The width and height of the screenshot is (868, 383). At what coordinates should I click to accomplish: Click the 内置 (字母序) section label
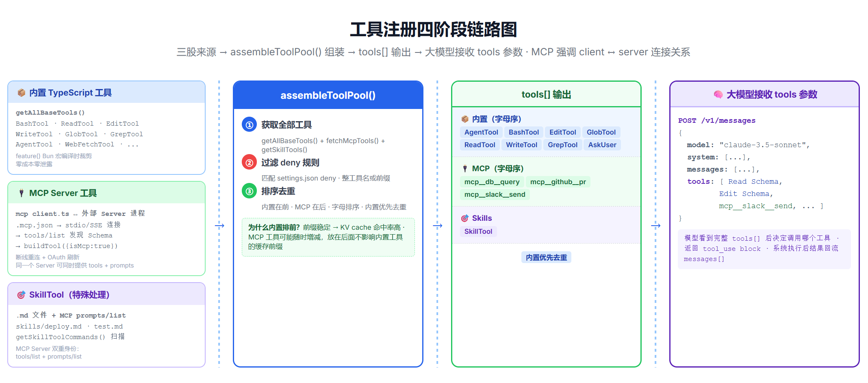coord(497,119)
